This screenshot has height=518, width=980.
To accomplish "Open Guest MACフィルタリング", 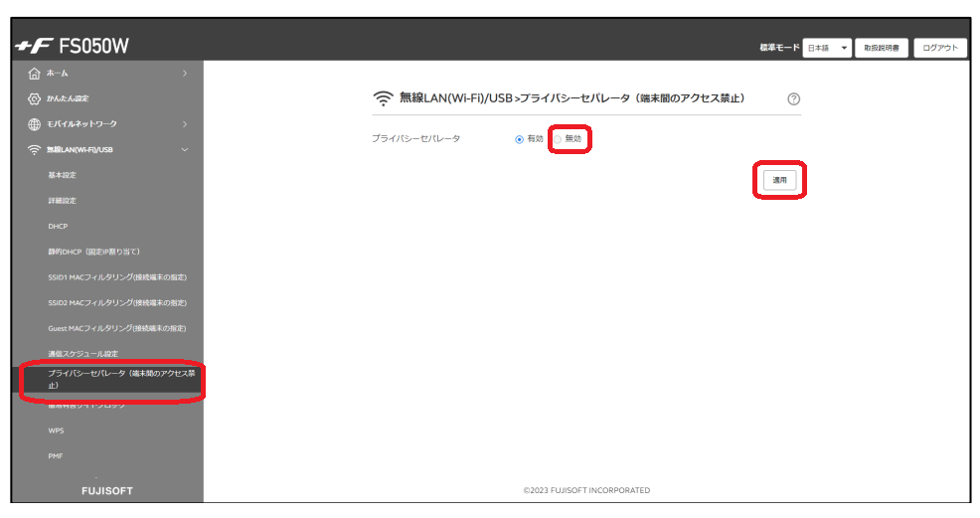I will tap(117, 329).
